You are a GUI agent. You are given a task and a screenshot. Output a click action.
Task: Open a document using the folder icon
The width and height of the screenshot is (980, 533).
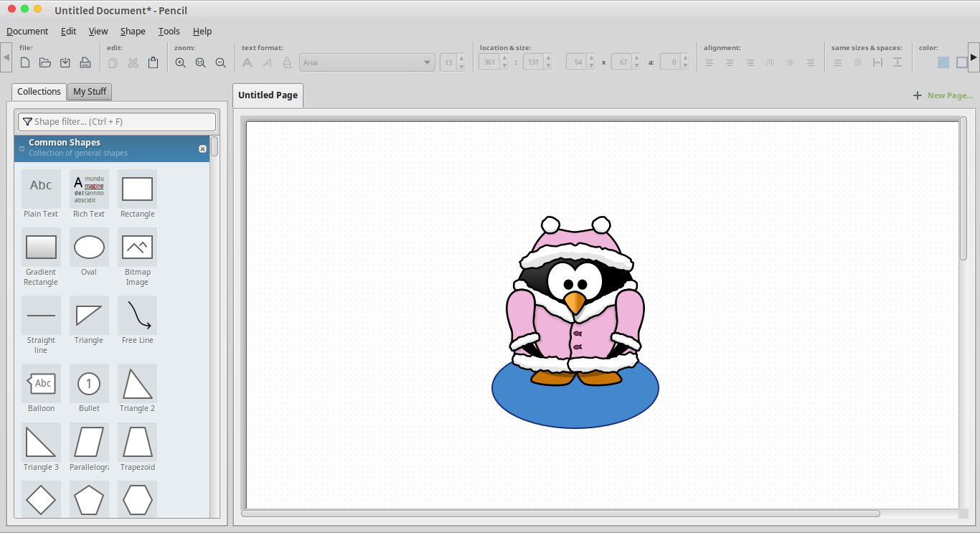(x=45, y=63)
